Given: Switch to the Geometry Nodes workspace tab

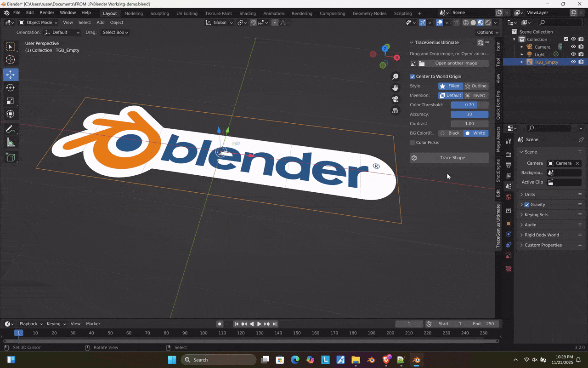Looking at the screenshot, I should [x=369, y=13].
